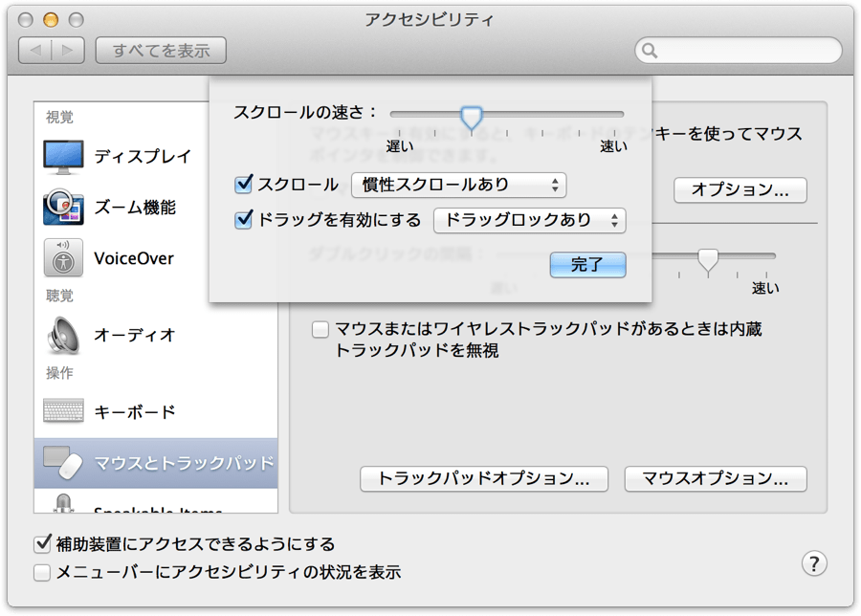Minimize window with the yellow button
This screenshot has width=861, height=616.
click(51, 20)
